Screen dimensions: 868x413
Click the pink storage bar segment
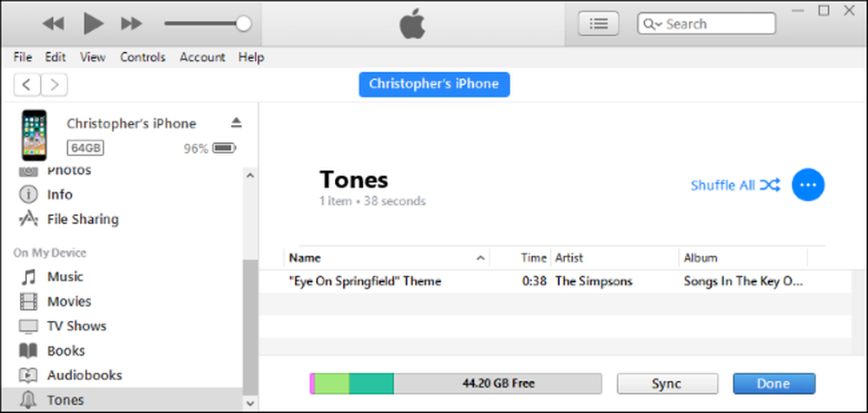pos(312,383)
